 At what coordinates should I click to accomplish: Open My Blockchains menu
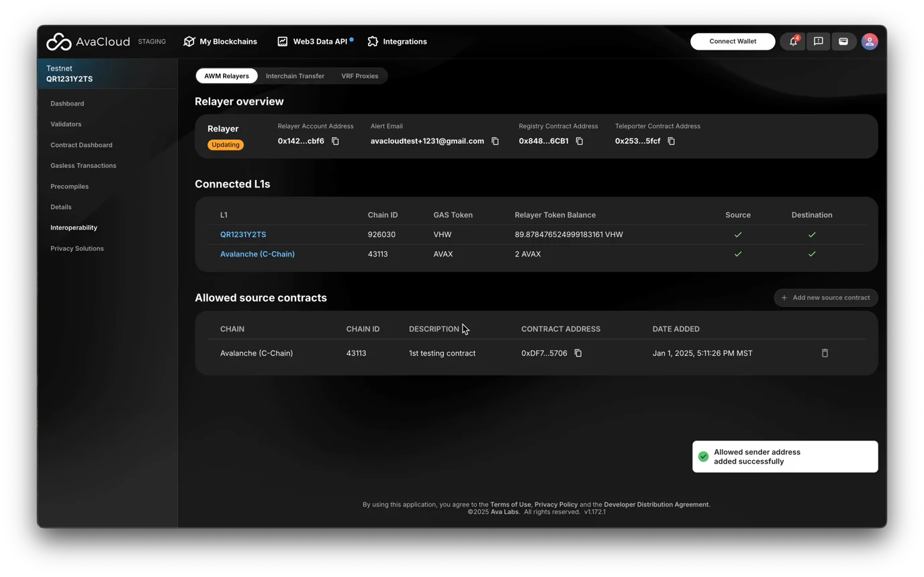(220, 42)
